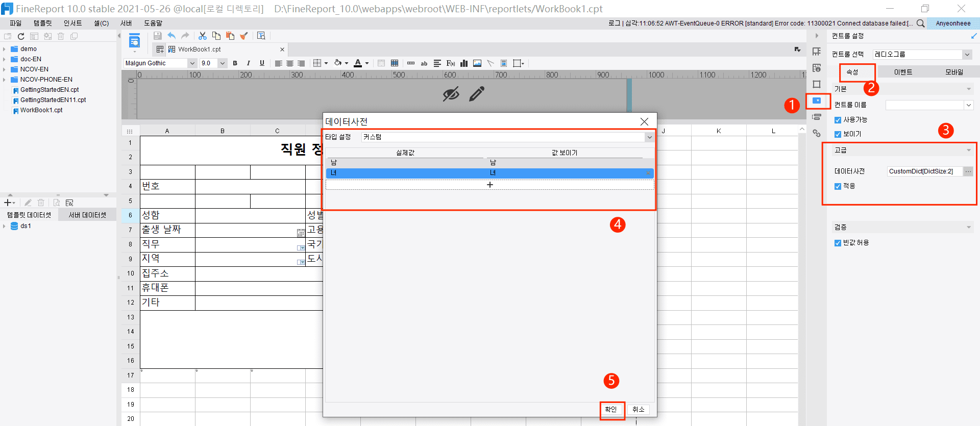Click the 확인 button in dialog

coord(611,409)
